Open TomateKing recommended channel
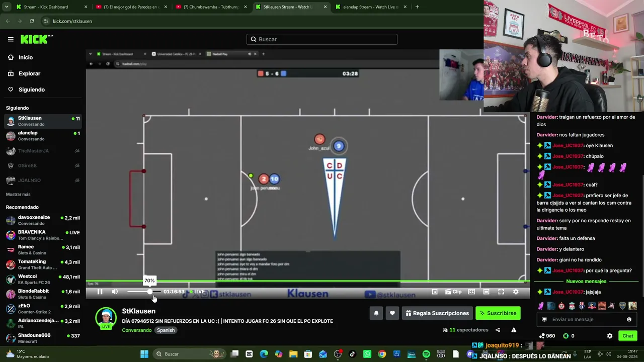The height and width of the screenshot is (362, 644). [42, 264]
